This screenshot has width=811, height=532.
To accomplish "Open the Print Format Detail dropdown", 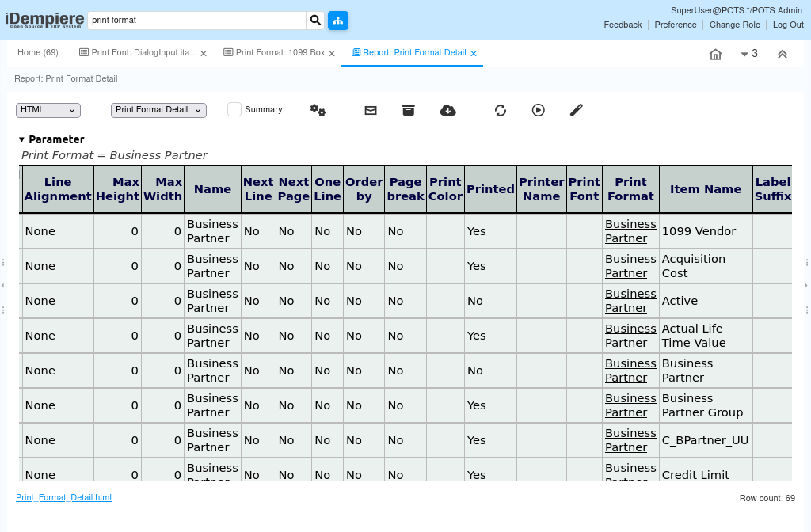I will (158, 110).
